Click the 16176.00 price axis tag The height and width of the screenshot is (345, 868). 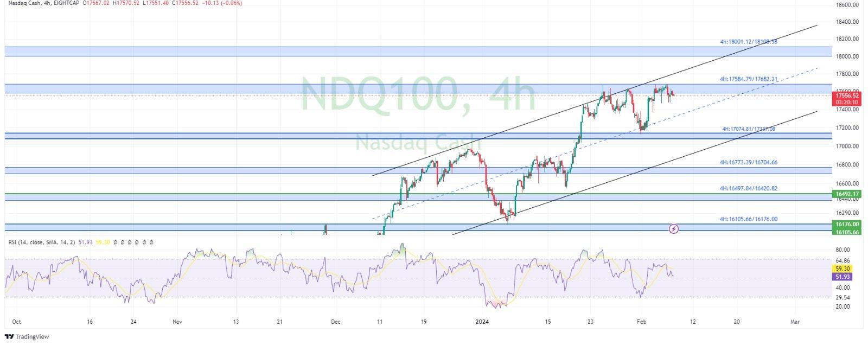pyautogui.click(x=847, y=224)
